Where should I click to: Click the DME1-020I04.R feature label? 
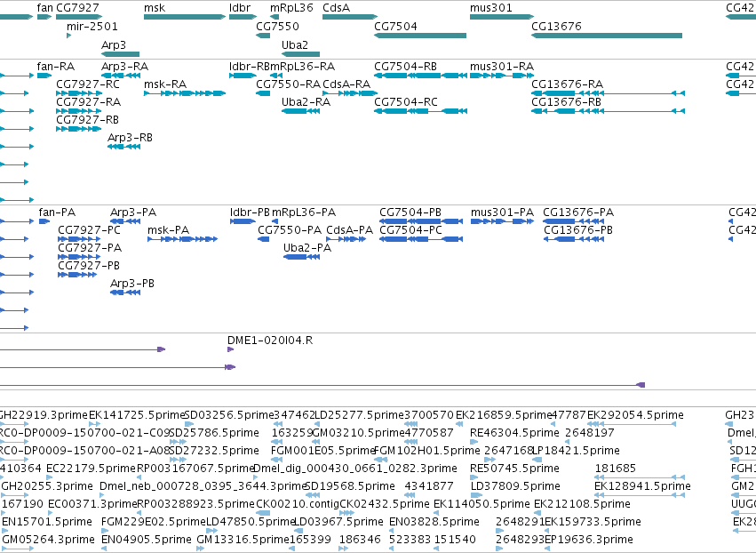tap(270, 341)
